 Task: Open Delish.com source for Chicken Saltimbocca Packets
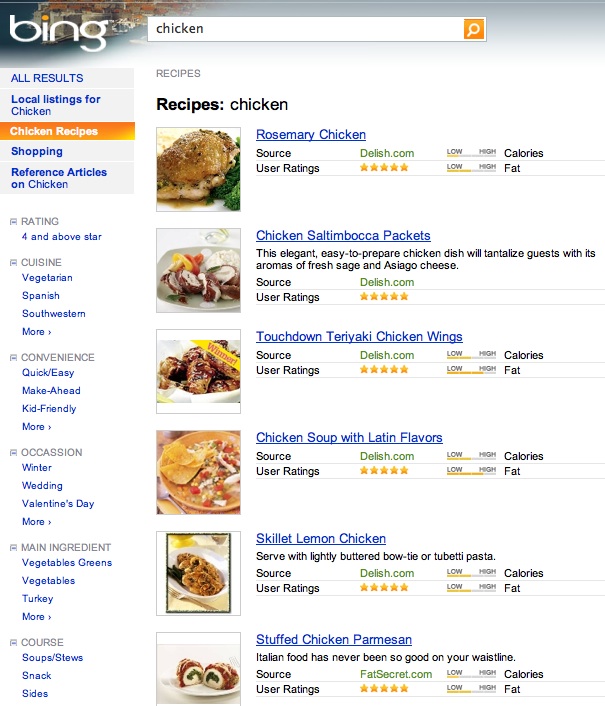tap(387, 282)
